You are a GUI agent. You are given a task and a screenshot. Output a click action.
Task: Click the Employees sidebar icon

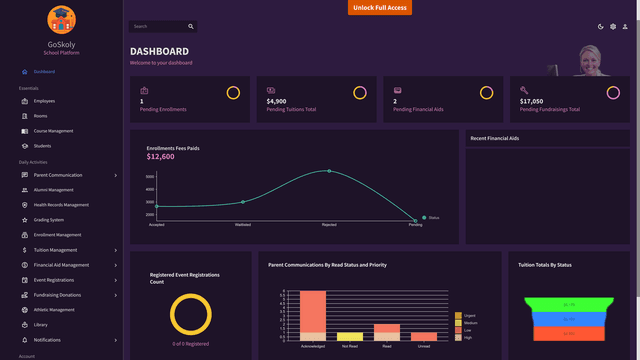24,101
